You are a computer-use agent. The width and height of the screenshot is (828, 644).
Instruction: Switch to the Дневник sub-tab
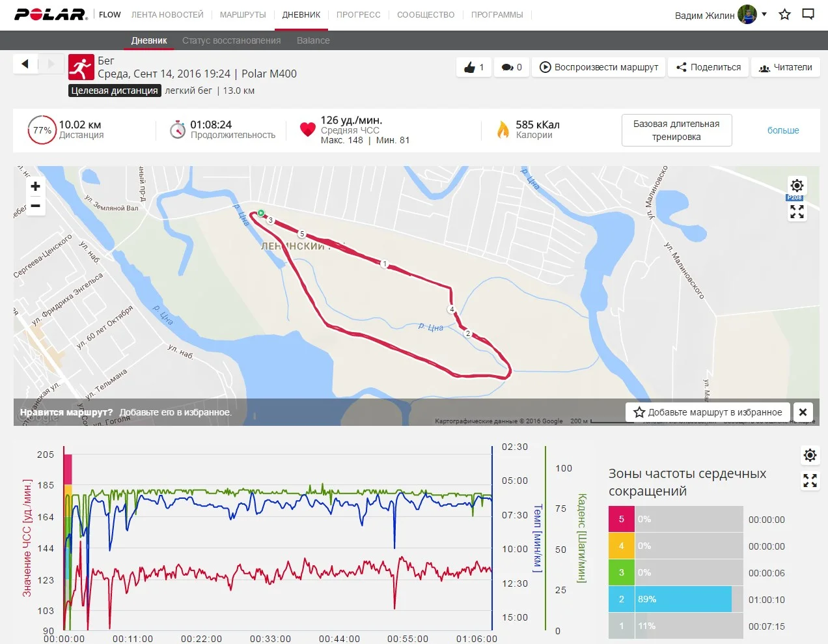(149, 40)
